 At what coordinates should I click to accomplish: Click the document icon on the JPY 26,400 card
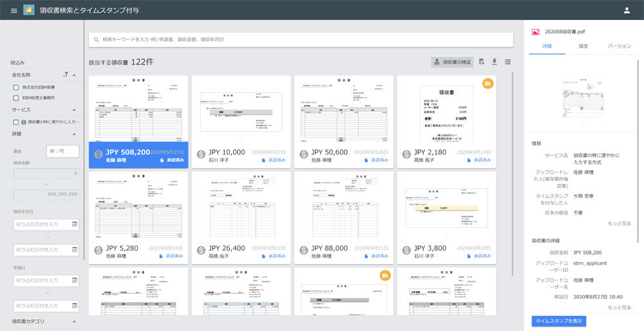[x=263, y=256]
